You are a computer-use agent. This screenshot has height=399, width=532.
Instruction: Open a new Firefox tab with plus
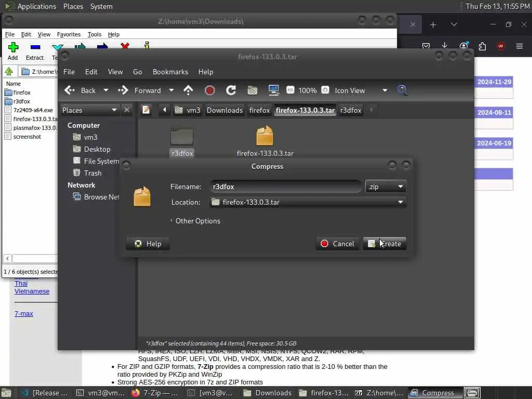click(x=433, y=25)
